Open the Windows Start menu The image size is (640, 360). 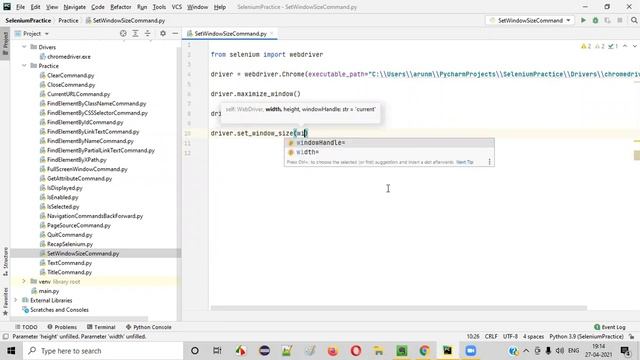tap(11, 351)
